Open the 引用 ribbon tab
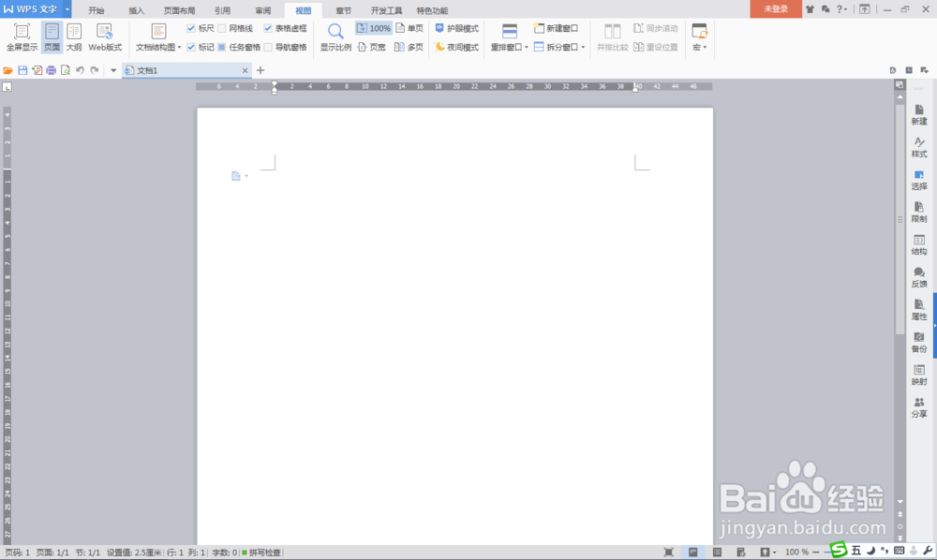Screen dimensions: 937x560 [x=222, y=10]
